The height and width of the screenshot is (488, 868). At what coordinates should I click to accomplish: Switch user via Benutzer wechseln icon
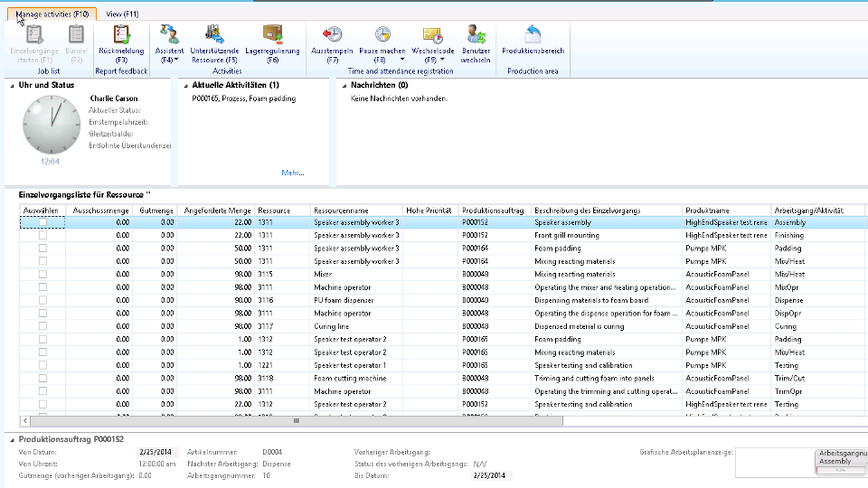[476, 35]
